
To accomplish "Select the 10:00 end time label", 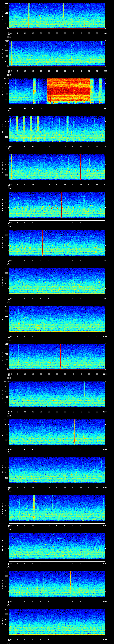I will click(105, 336).
